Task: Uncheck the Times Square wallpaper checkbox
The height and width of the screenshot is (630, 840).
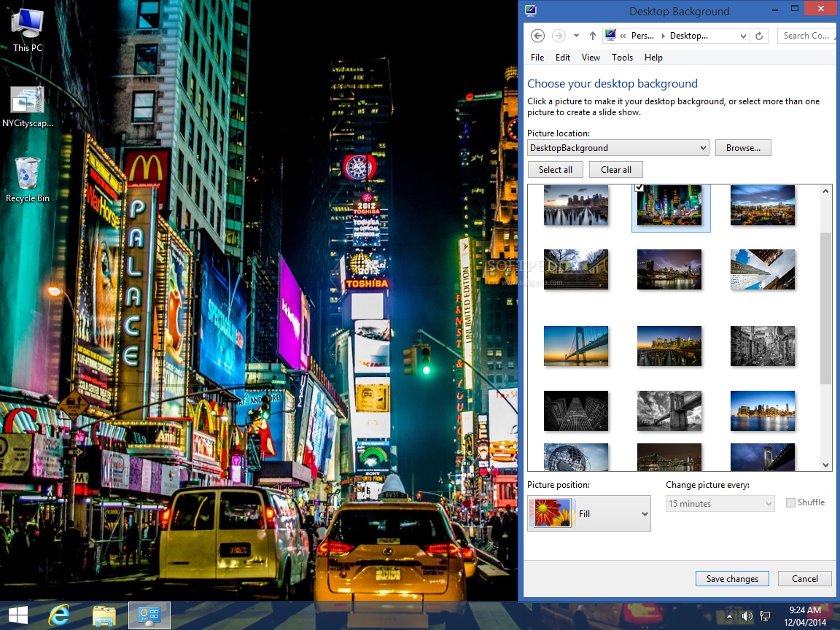Action: coord(639,187)
